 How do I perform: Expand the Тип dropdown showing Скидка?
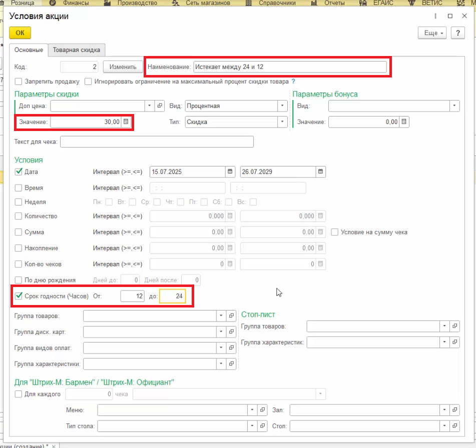(283, 121)
